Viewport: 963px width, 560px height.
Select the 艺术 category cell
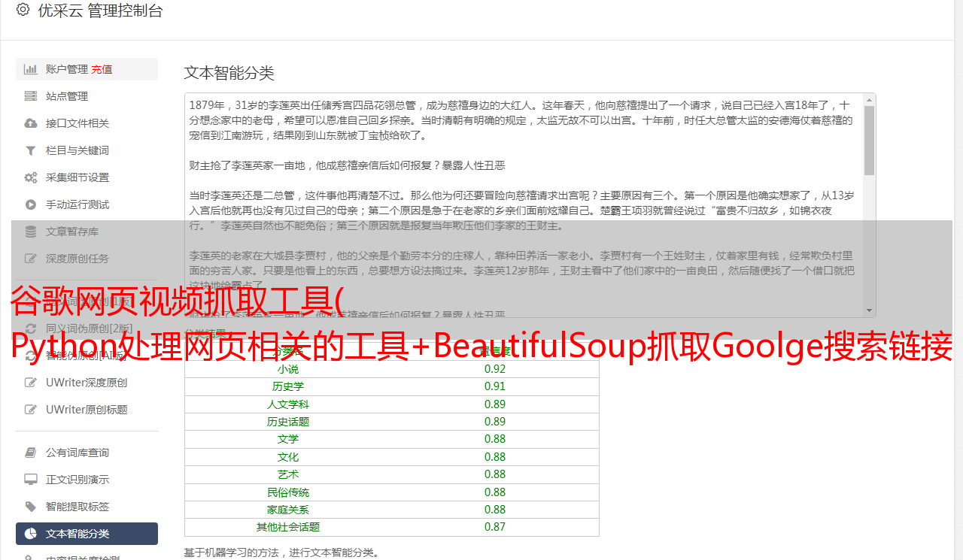tap(288, 474)
